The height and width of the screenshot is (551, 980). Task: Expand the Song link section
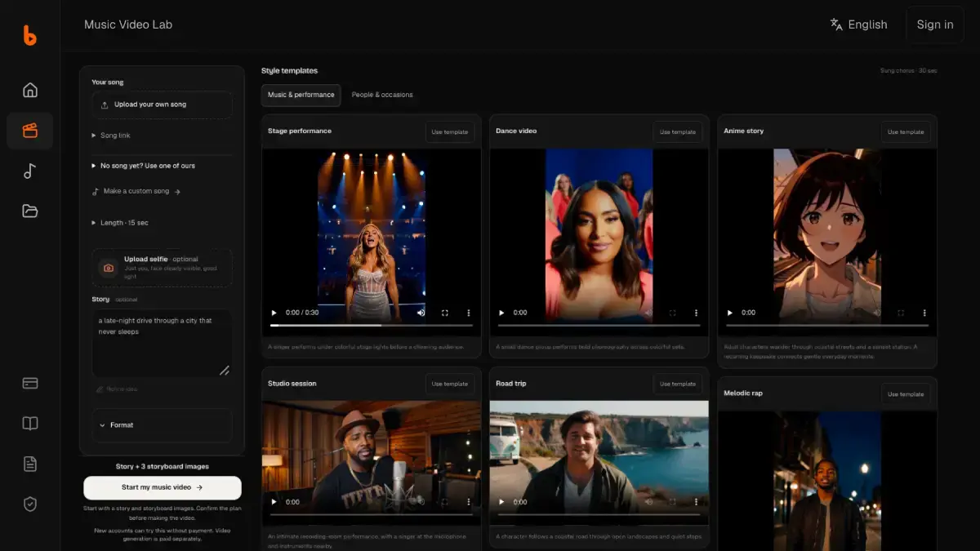coord(111,136)
